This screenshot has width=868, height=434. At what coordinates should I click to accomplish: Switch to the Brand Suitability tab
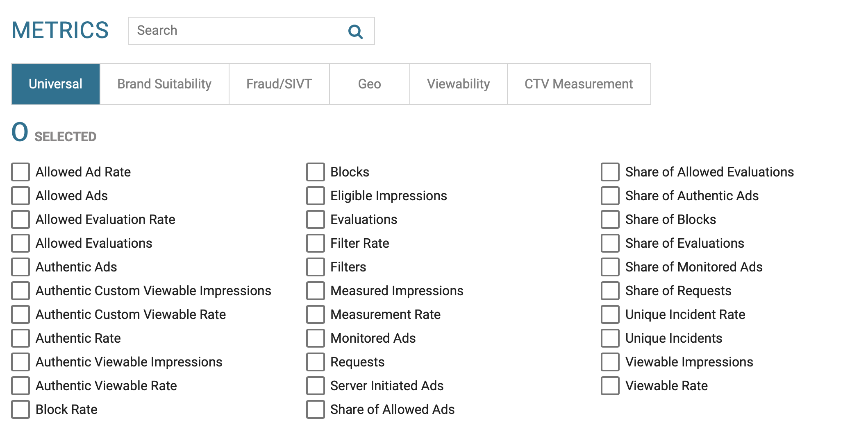click(x=164, y=84)
